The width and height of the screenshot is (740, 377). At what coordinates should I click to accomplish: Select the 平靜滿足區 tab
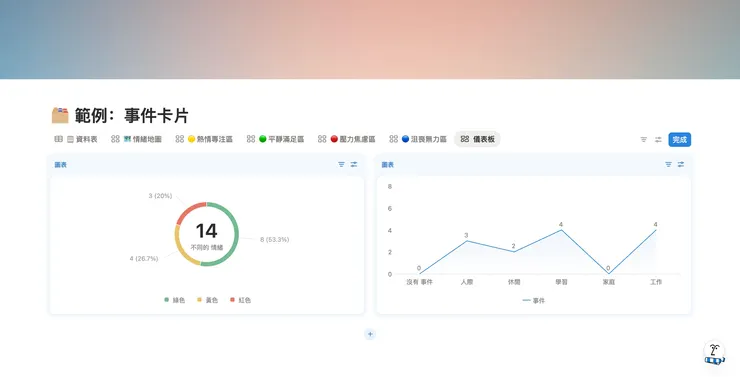click(276, 139)
